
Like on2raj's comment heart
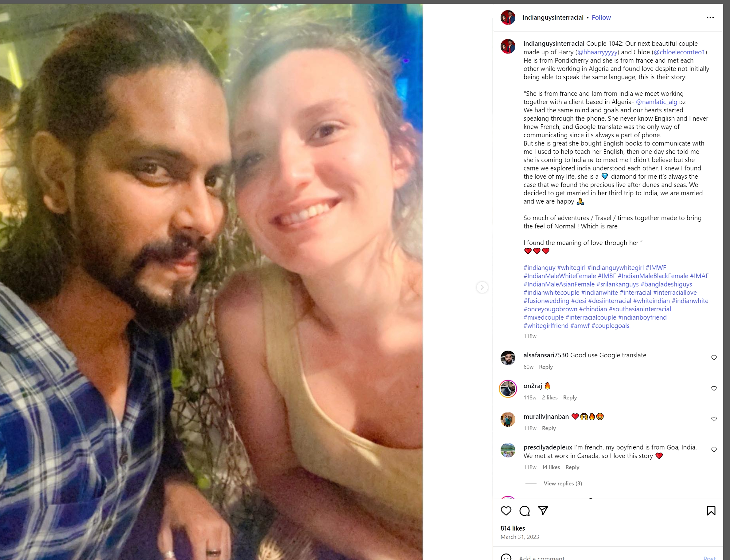[714, 388]
